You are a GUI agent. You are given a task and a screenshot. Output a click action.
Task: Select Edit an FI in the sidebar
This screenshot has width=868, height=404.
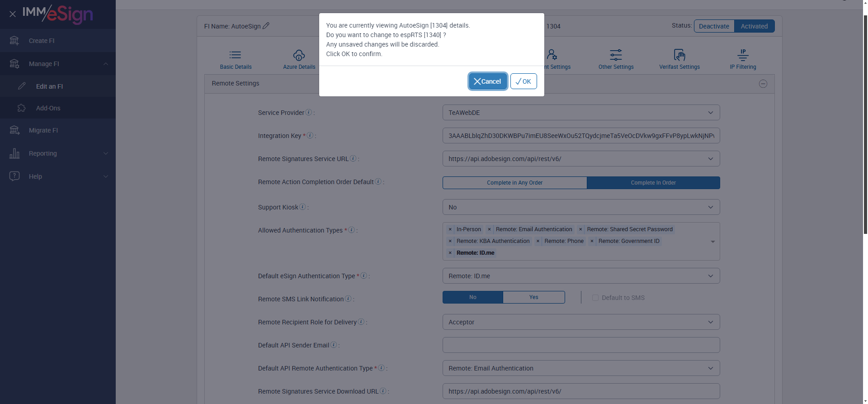58,86
